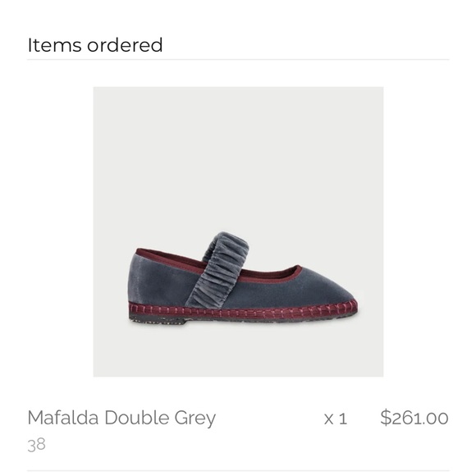Click the digit 1 in quantity

[x=343, y=419]
